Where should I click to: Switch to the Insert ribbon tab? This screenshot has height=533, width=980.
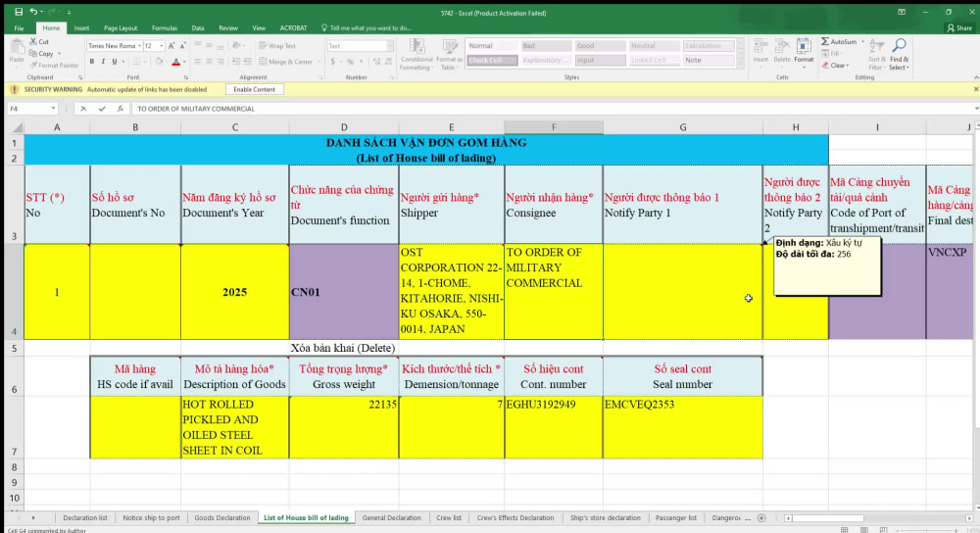pyautogui.click(x=81, y=28)
